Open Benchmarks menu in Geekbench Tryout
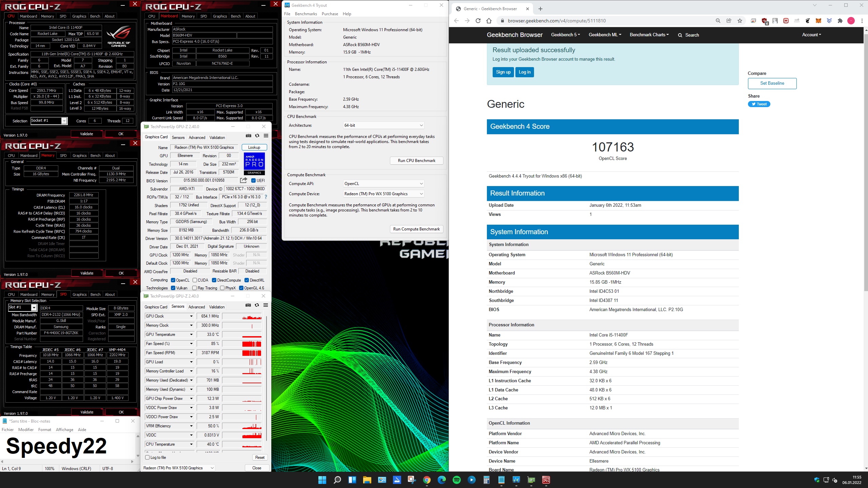 pyautogui.click(x=306, y=14)
